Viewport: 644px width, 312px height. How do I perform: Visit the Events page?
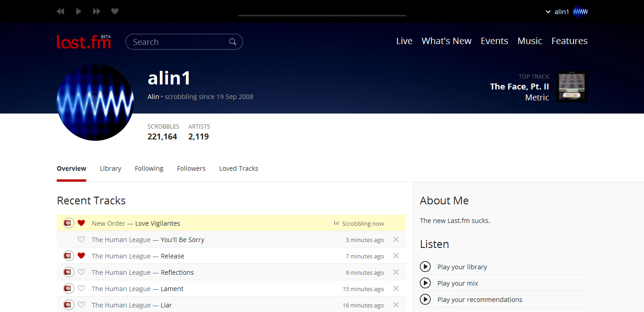point(494,41)
